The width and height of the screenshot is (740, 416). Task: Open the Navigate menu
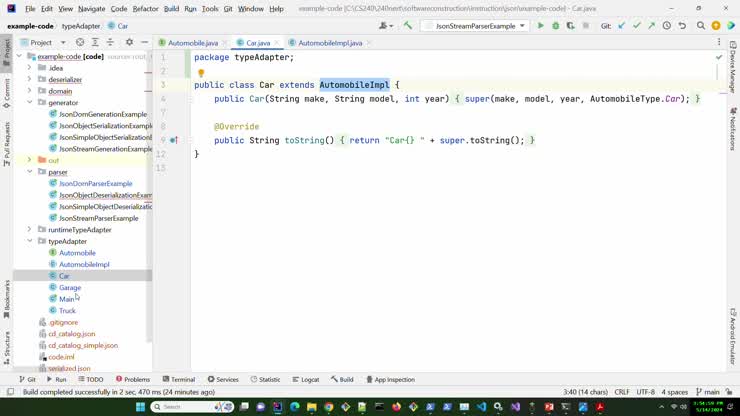coord(92,8)
